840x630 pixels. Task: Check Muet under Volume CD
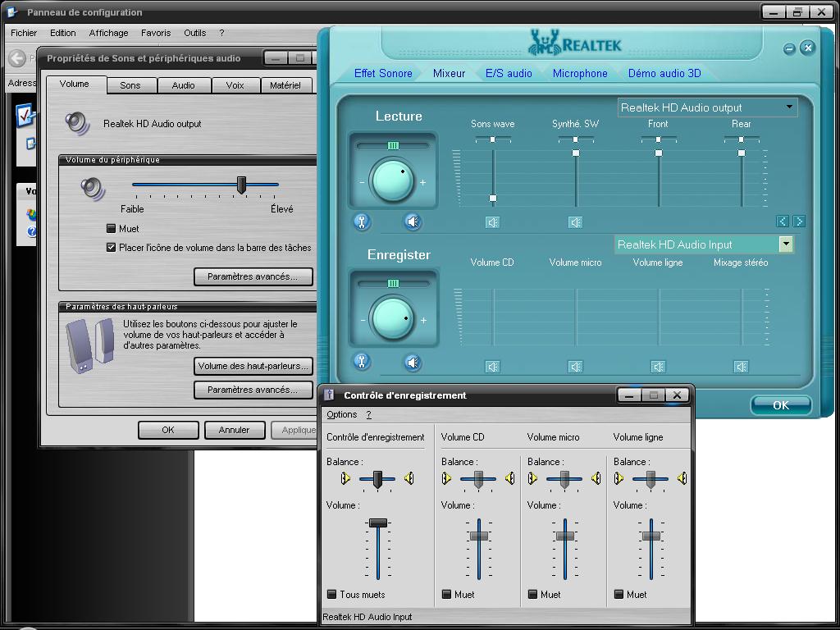(446, 594)
